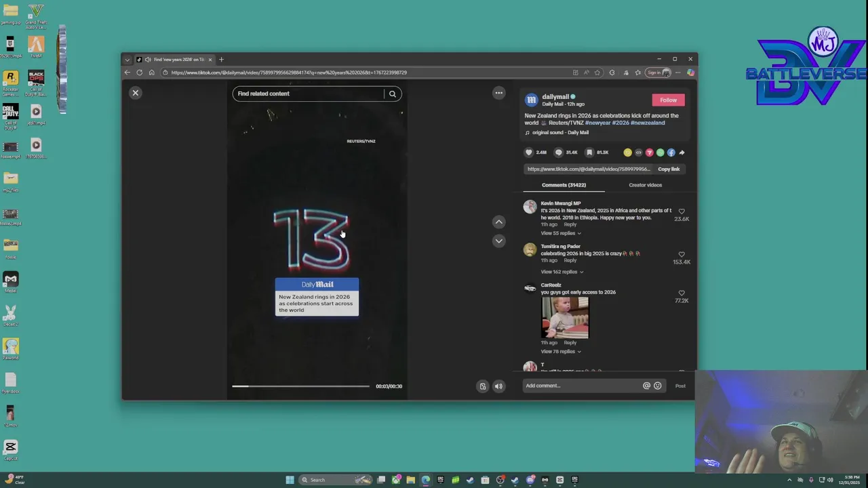This screenshot has width=868, height=488.
Task: Open the emoji picker in comment box
Action: (x=657, y=386)
